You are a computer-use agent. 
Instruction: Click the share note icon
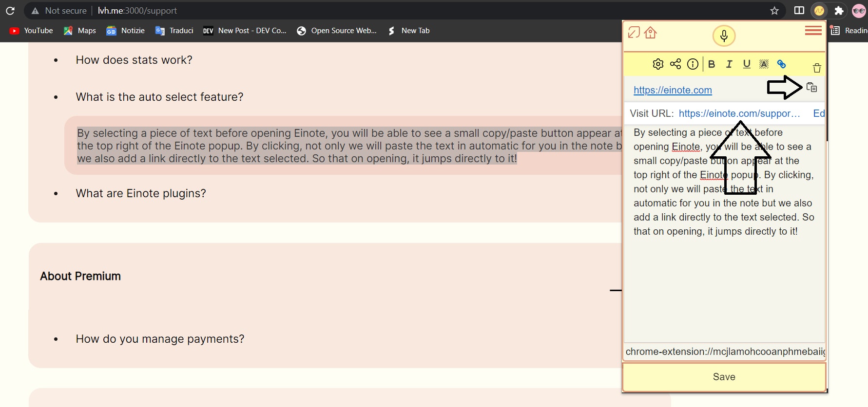[x=675, y=64]
